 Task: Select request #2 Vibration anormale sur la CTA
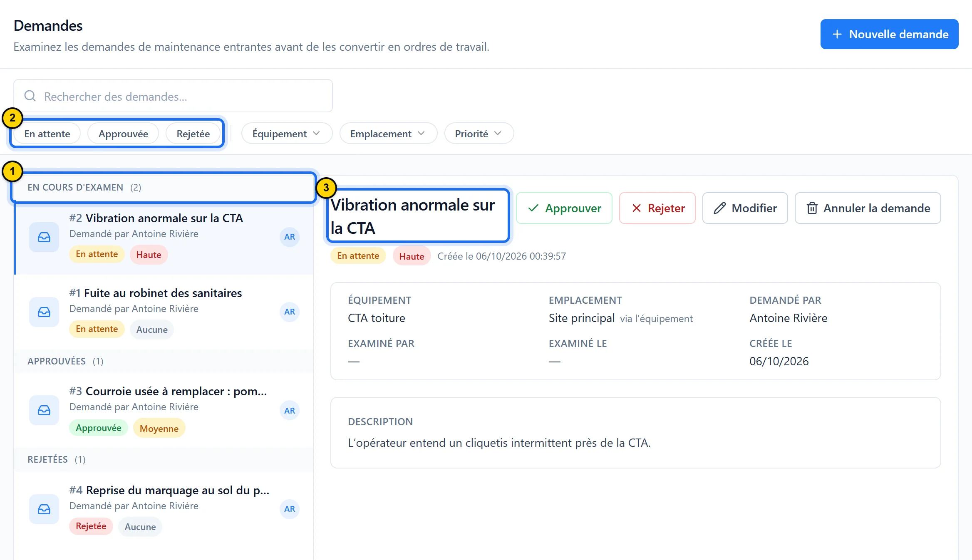(164, 237)
